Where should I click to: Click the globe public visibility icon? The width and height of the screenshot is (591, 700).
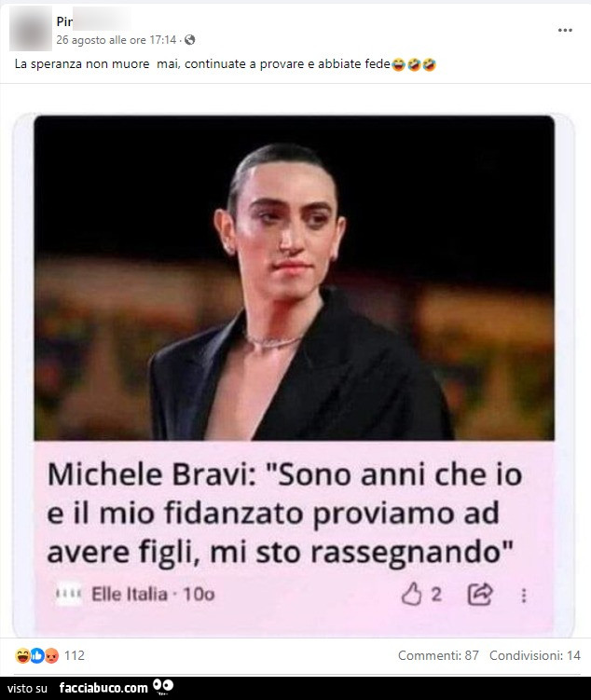point(190,40)
